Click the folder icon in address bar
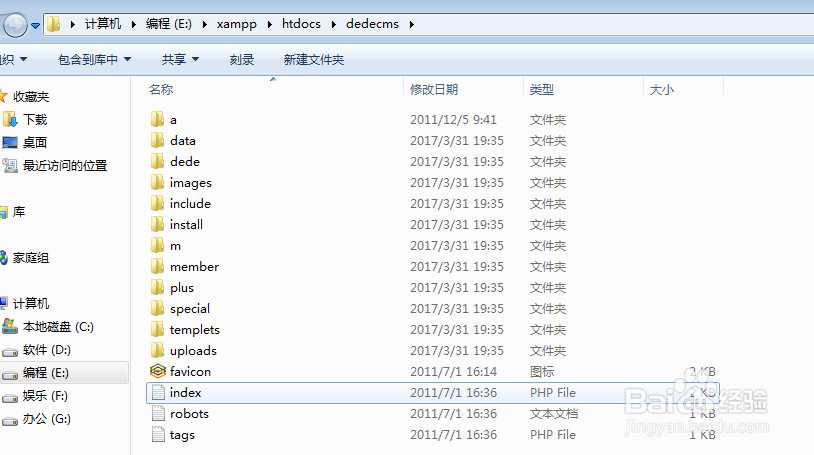Image resolution: width=814 pixels, height=455 pixels. coord(54,24)
